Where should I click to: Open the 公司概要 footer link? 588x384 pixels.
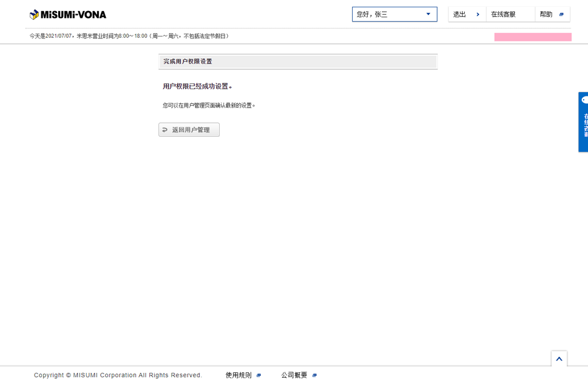click(x=294, y=375)
